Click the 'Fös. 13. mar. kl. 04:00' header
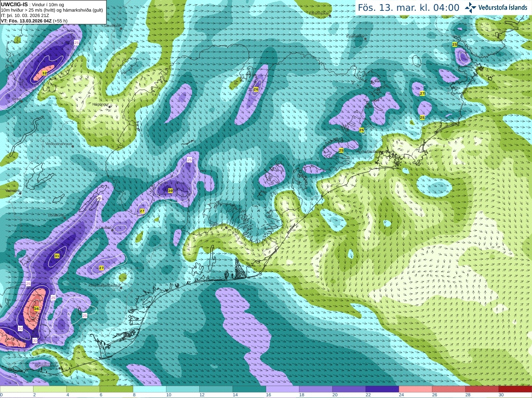532x398 pixels. (409, 7)
